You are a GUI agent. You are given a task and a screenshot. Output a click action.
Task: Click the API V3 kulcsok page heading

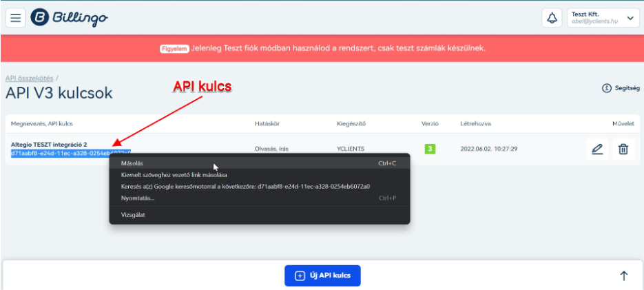coord(59,93)
